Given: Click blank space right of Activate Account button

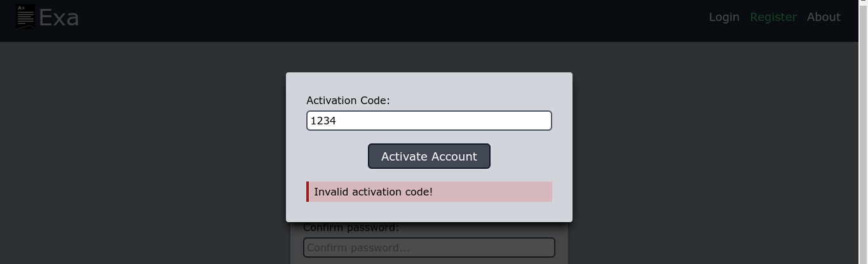Looking at the screenshot, I should click(x=521, y=156).
